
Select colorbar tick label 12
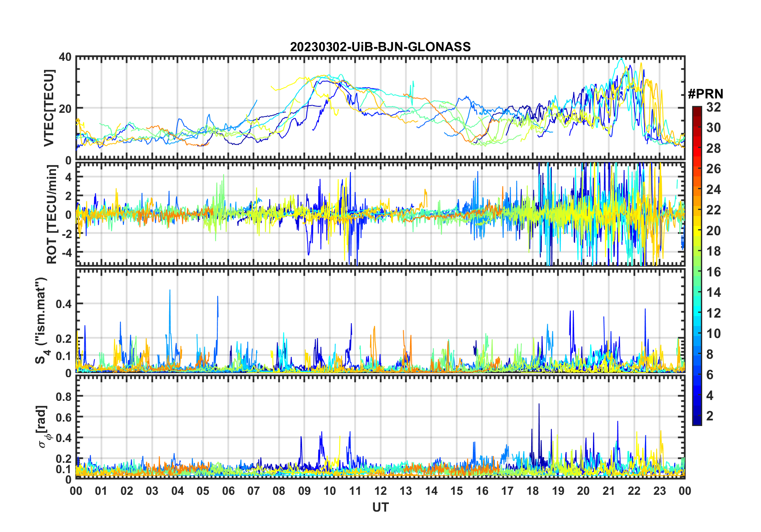click(x=713, y=313)
